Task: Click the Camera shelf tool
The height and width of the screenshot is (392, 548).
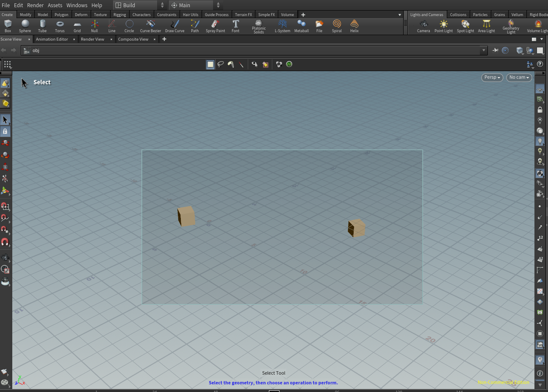Action: tap(423, 26)
